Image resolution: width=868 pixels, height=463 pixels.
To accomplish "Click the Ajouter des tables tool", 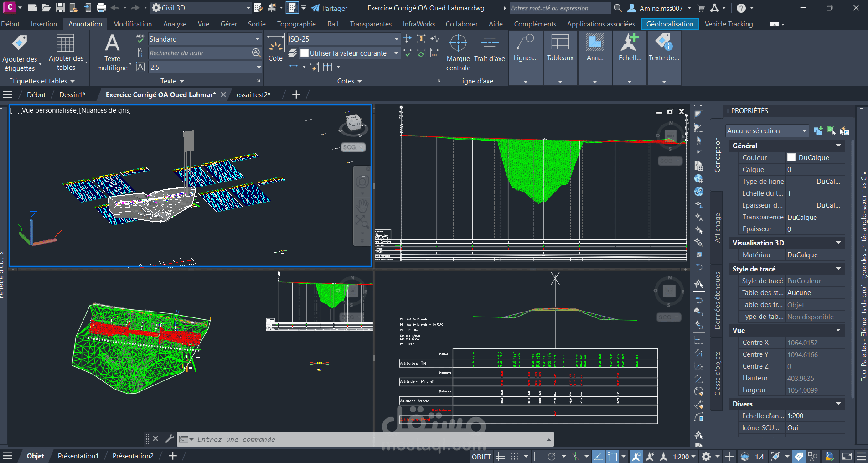I will (66, 53).
